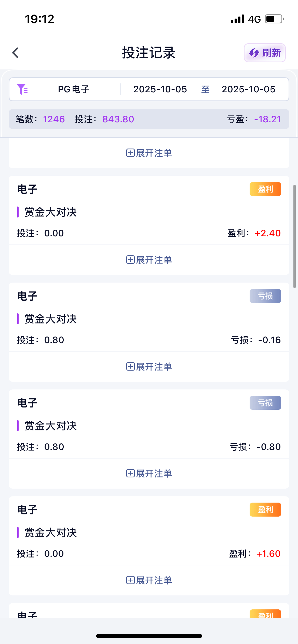Tap the back arrow icon
Screen dimensions: 298x644
point(16,53)
